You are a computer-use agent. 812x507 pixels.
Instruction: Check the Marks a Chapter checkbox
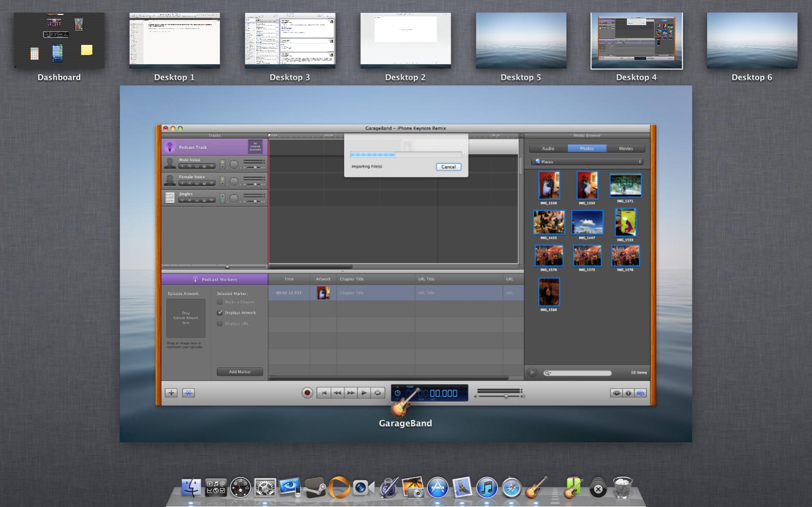pyautogui.click(x=220, y=302)
